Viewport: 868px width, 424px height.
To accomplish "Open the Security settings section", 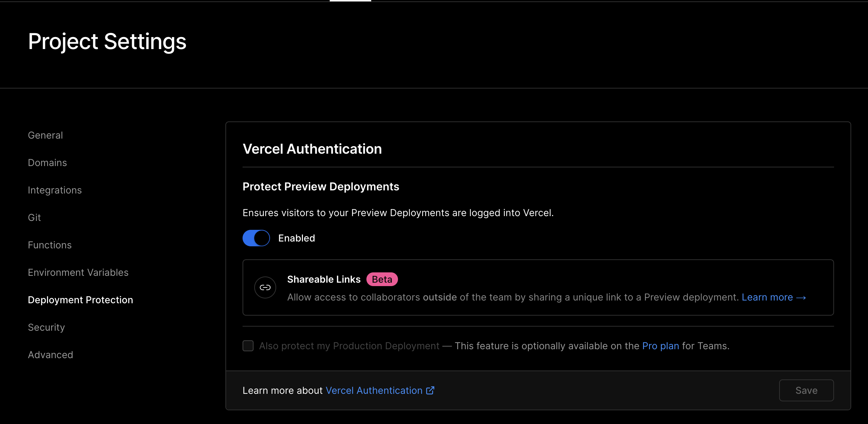I will pyautogui.click(x=46, y=327).
